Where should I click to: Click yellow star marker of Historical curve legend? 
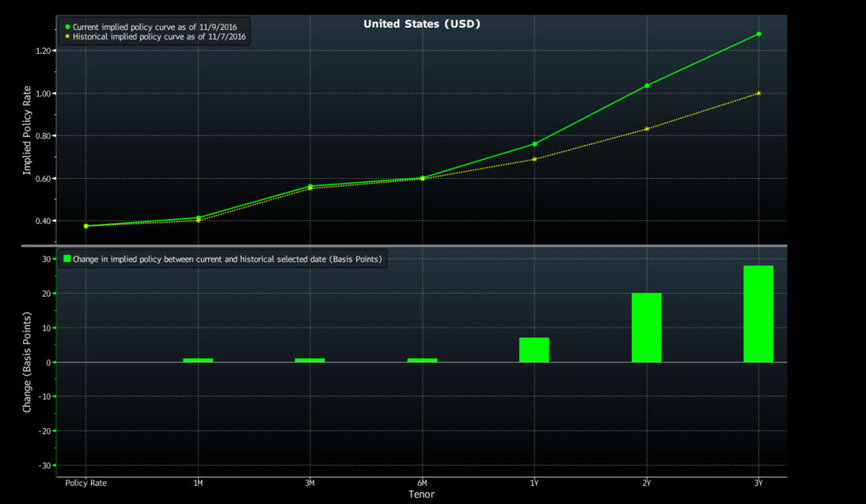[67, 36]
